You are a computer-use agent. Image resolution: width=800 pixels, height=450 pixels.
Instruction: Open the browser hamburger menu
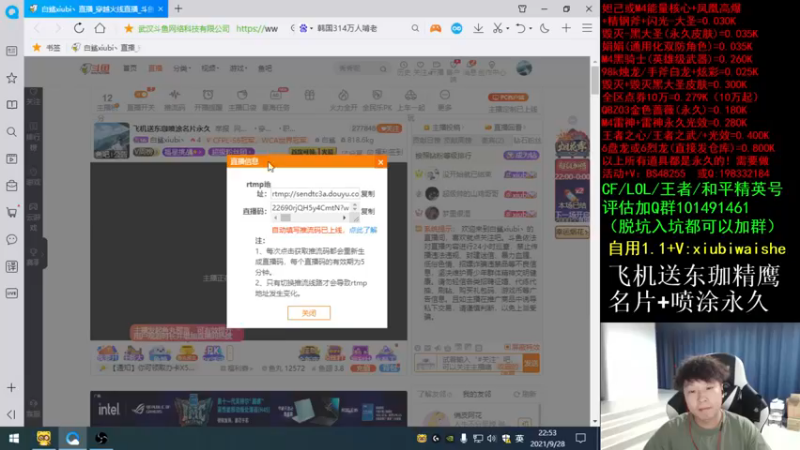(x=587, y=29)
